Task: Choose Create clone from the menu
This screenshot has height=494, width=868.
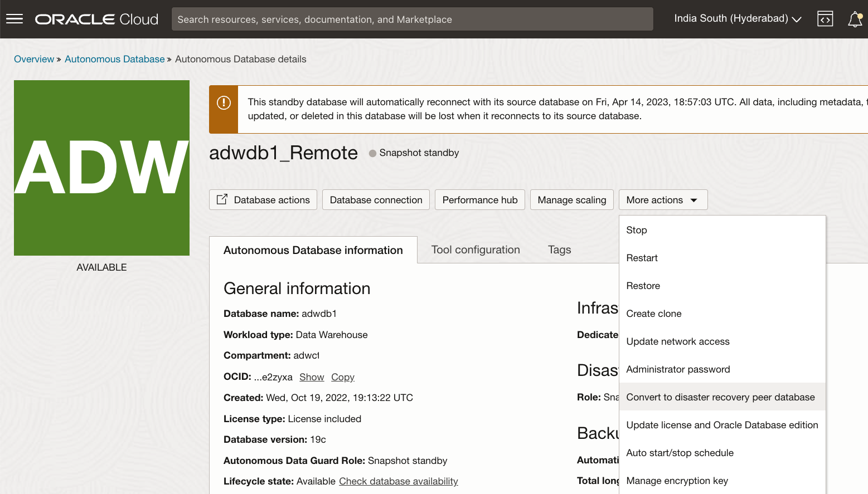Action: (654, 314)
